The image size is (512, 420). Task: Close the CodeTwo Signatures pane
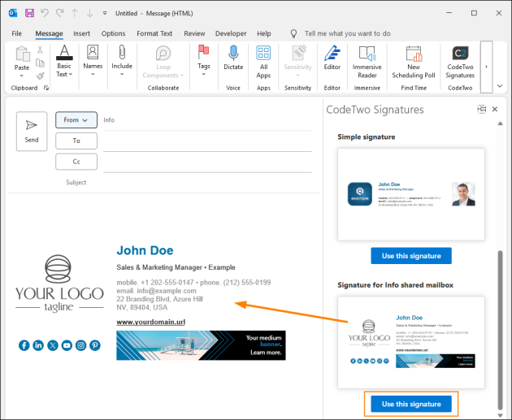(x=495, y=109)
